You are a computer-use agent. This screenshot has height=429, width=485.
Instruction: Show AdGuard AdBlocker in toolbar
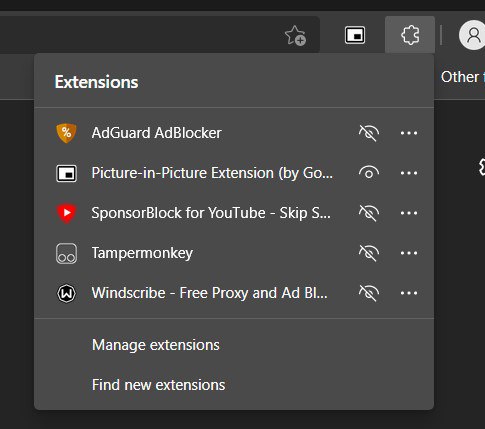[369, 133]
